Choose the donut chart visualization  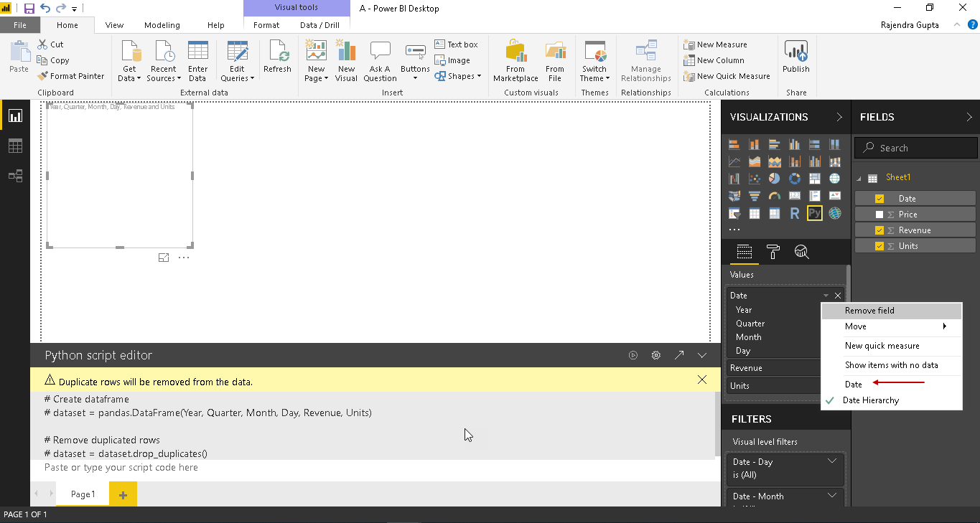tap(794, 179)
